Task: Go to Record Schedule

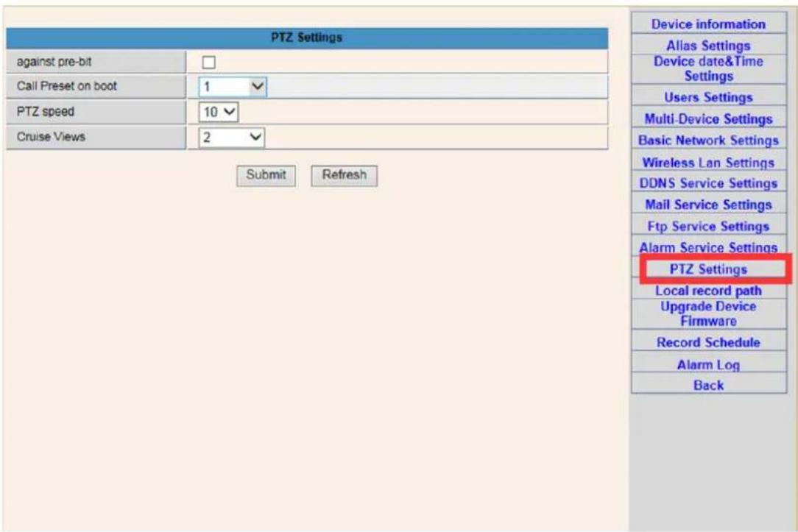Action: [708, 342]
